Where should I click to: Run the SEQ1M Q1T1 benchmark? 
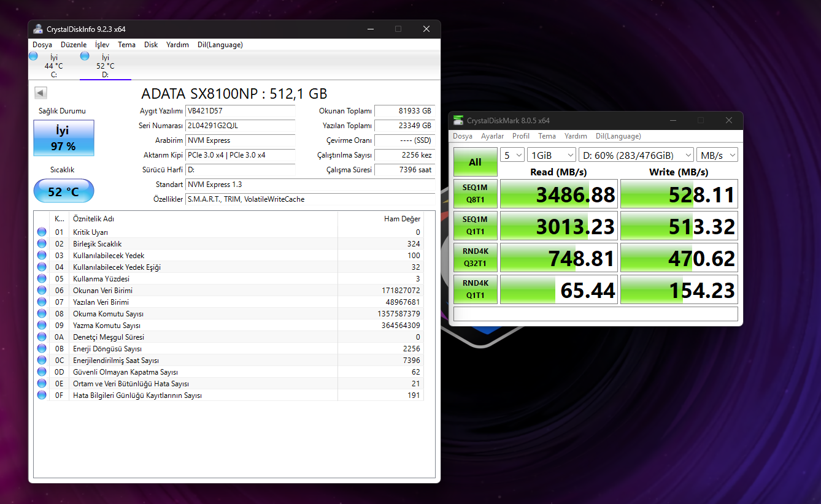tap(475, 226)
